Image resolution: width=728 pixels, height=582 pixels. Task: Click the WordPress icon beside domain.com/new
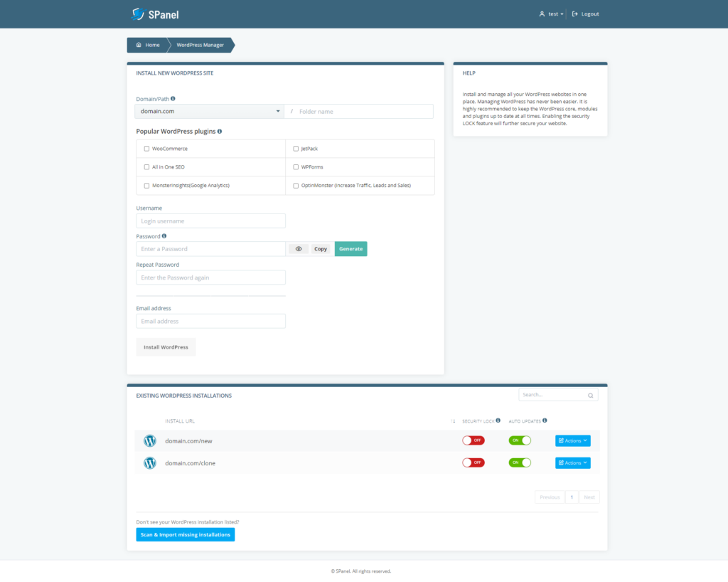pyautogui.click(x=149, y=440)
